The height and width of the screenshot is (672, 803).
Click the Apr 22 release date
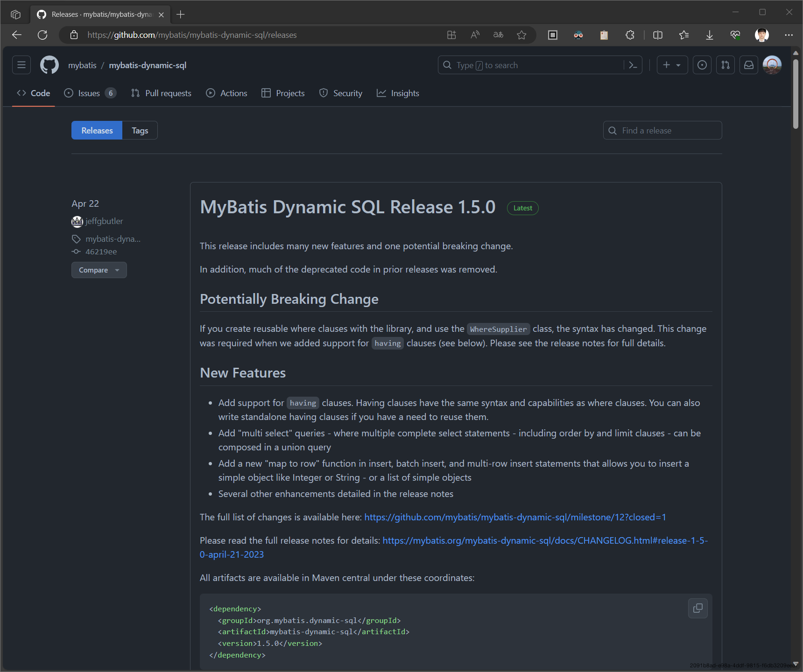coord(85,203)
